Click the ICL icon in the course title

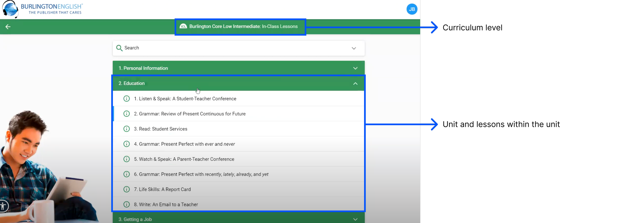[183, 26]
